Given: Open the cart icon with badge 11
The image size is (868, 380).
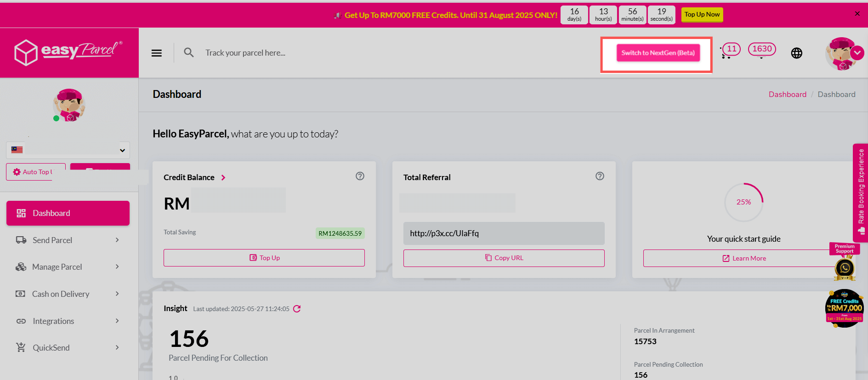Looking at the screenshot, I should pyautogui.click(x=730, y=51).
